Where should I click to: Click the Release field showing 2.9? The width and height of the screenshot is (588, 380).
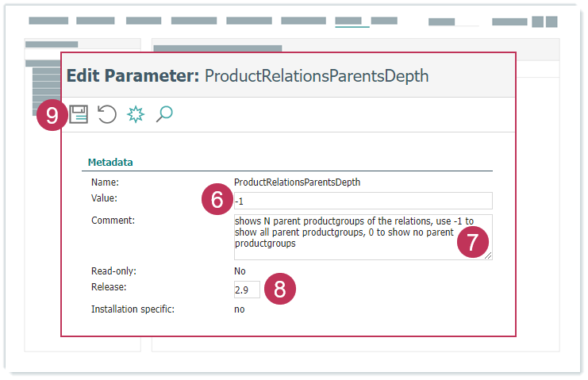tap(246, 290)
